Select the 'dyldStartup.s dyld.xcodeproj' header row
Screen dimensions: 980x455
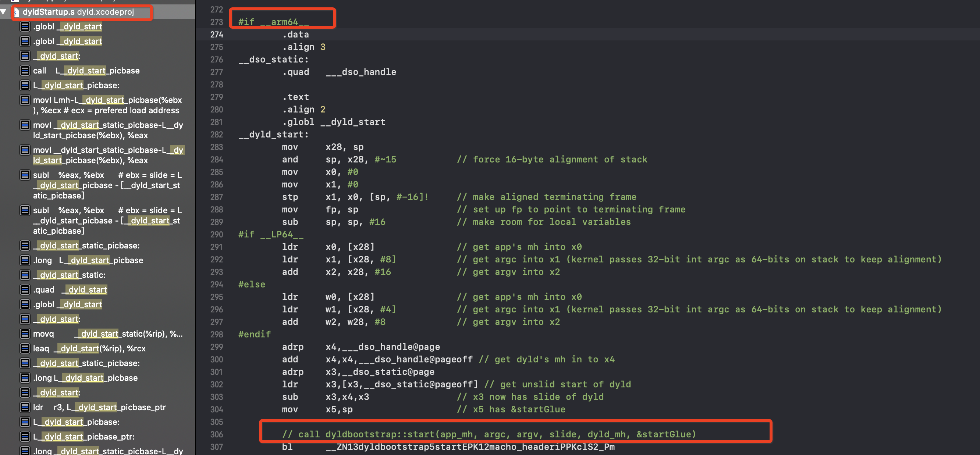(78, 12)
